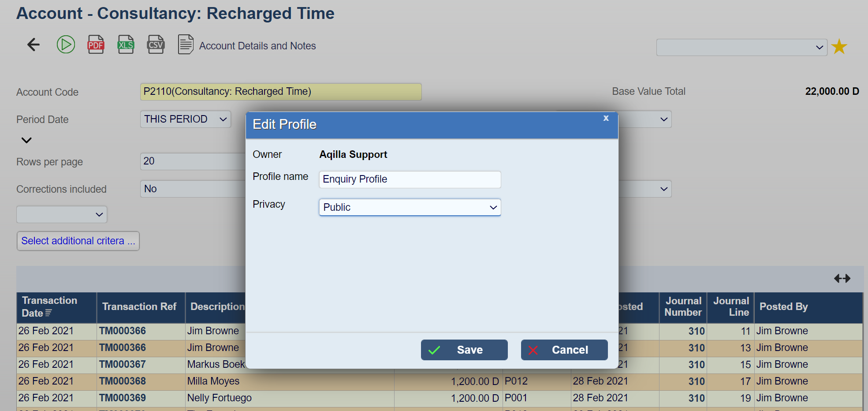Click Select additional critera button
The height and width of the screenshot is (411, 868).
pyautogui.click(x=78, y=241)
